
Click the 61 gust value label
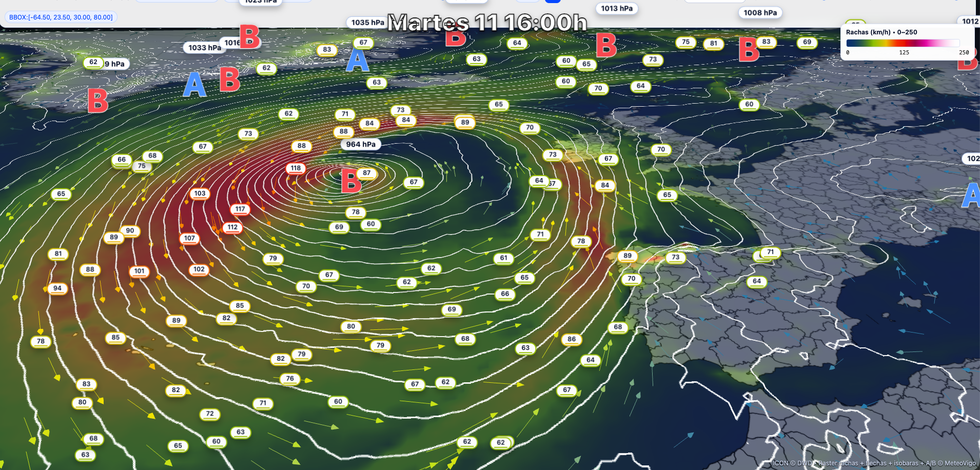[x=503, y=258]
